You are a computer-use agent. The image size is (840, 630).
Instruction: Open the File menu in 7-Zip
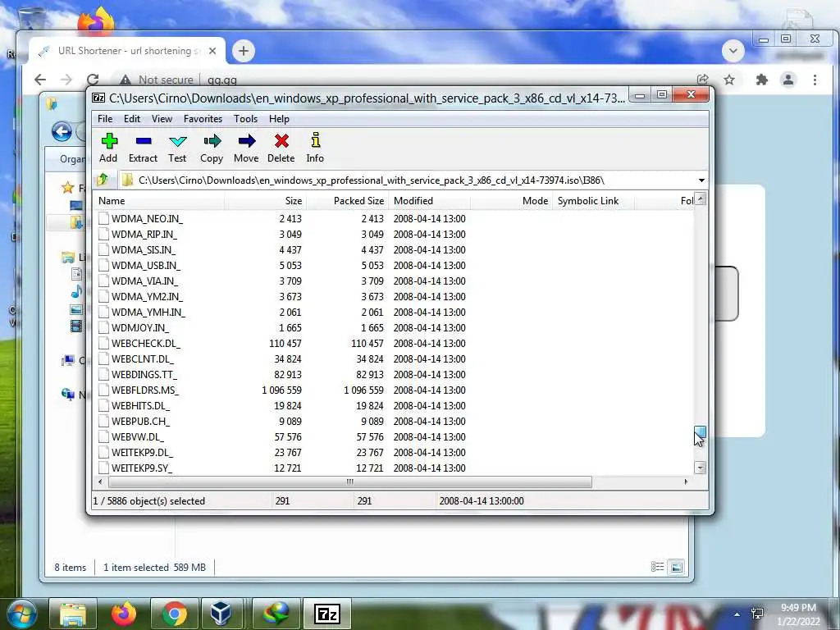tap(105, 119)
